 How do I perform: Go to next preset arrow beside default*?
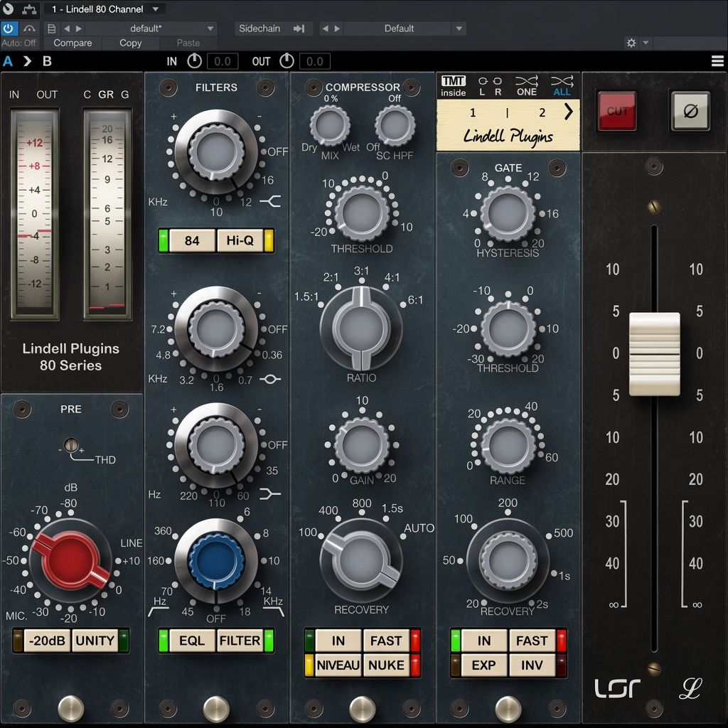pyautogui.click(x=78, y=28)
